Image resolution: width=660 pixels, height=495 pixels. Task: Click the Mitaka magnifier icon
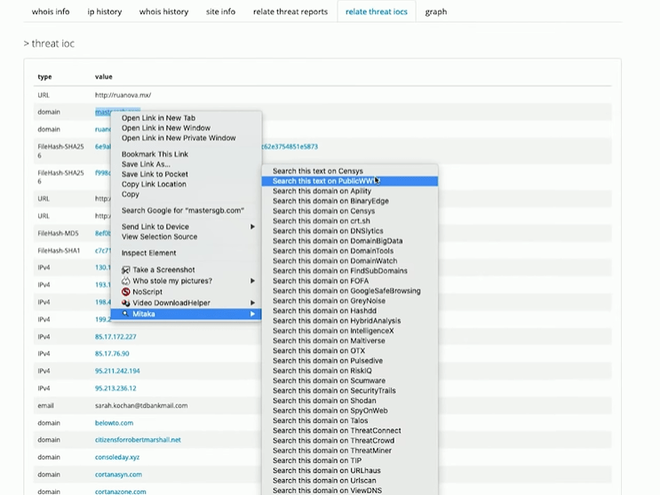[x=125, y=314]
